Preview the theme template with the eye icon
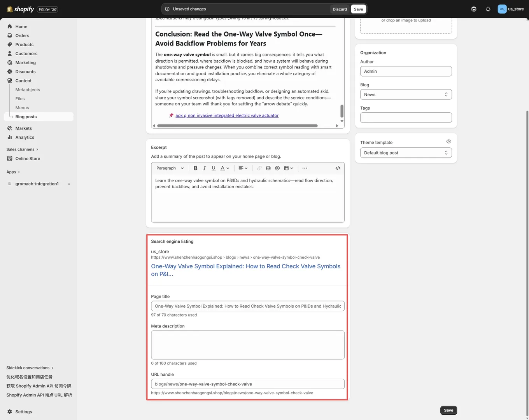The width and height of the screenshot is (529, 420). point(448,142)
